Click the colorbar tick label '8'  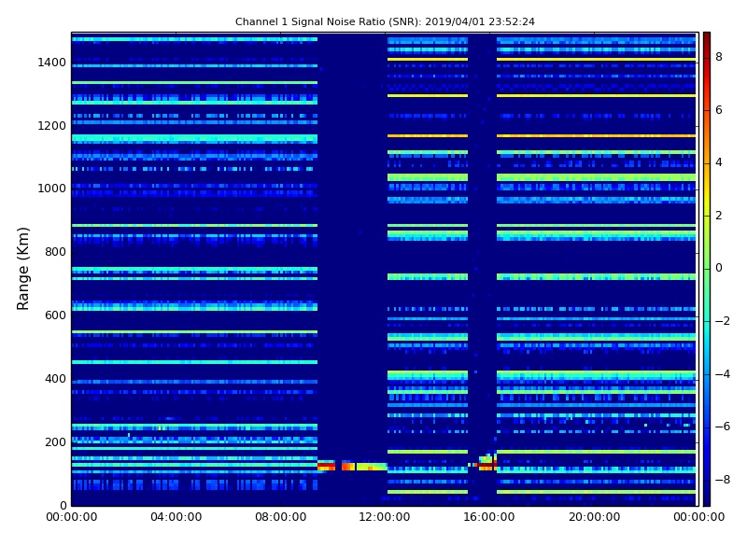(x=719, y=57)
